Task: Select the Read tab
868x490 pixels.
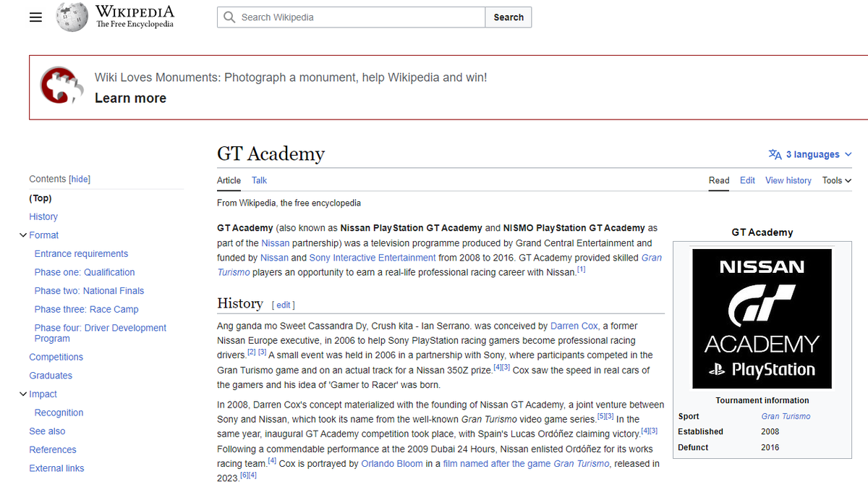Action: [719, 180]
